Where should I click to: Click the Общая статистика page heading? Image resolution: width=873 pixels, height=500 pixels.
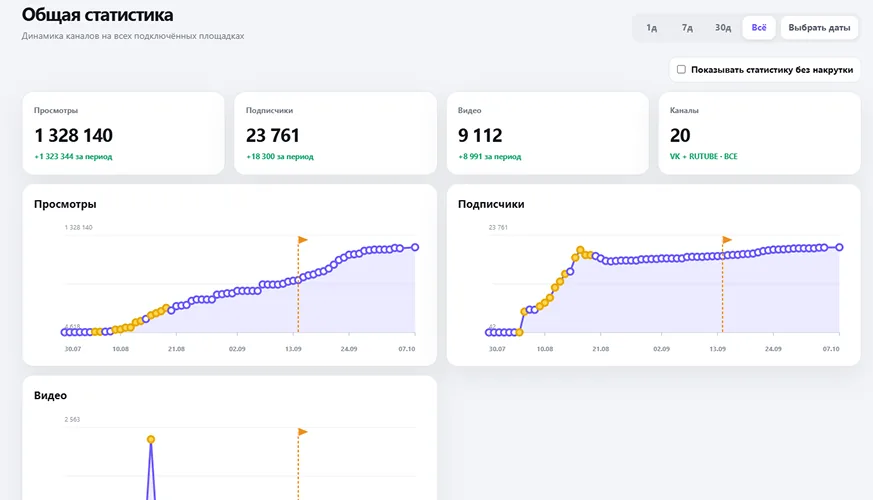coord(97,15)
